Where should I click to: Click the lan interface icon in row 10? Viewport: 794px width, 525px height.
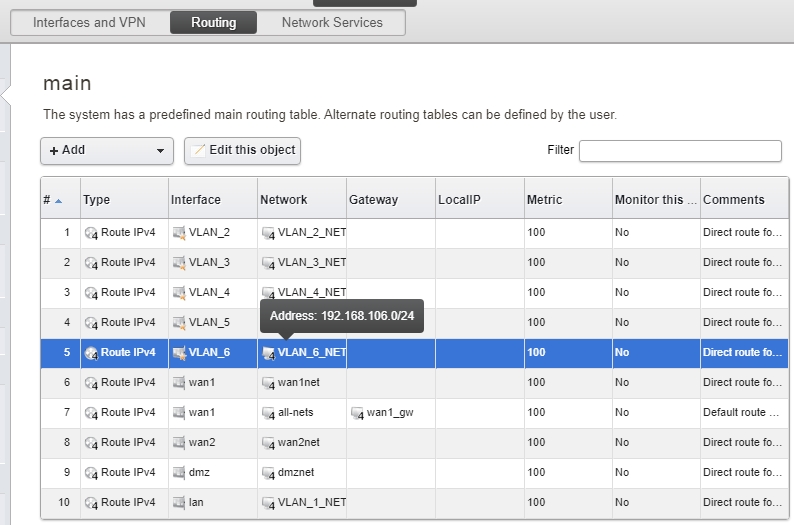[x=179, y=503]
